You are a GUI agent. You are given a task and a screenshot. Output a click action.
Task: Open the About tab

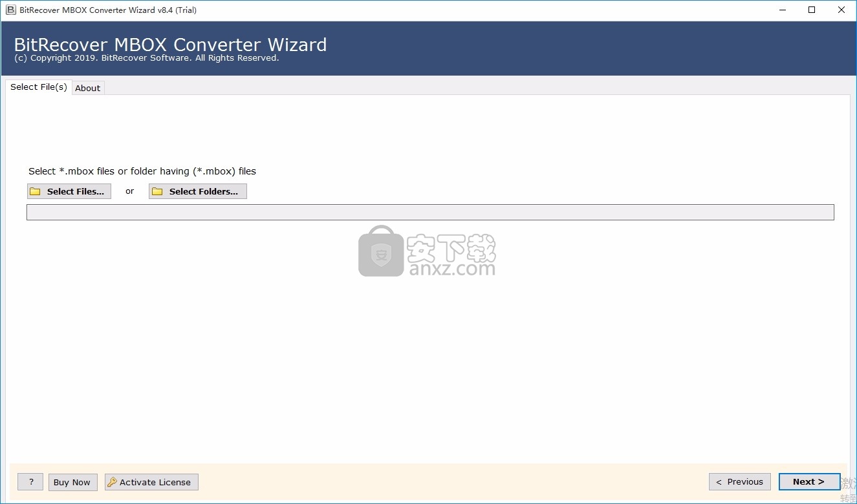click(x=88, y=88)
